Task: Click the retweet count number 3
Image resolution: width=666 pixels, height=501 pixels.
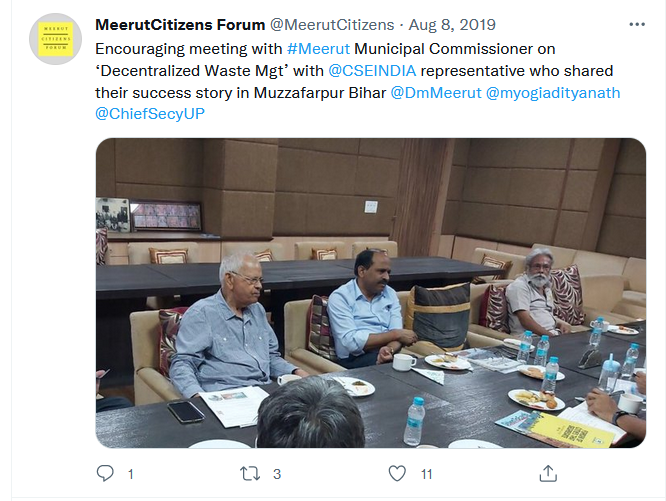Action: coord(277,474)
